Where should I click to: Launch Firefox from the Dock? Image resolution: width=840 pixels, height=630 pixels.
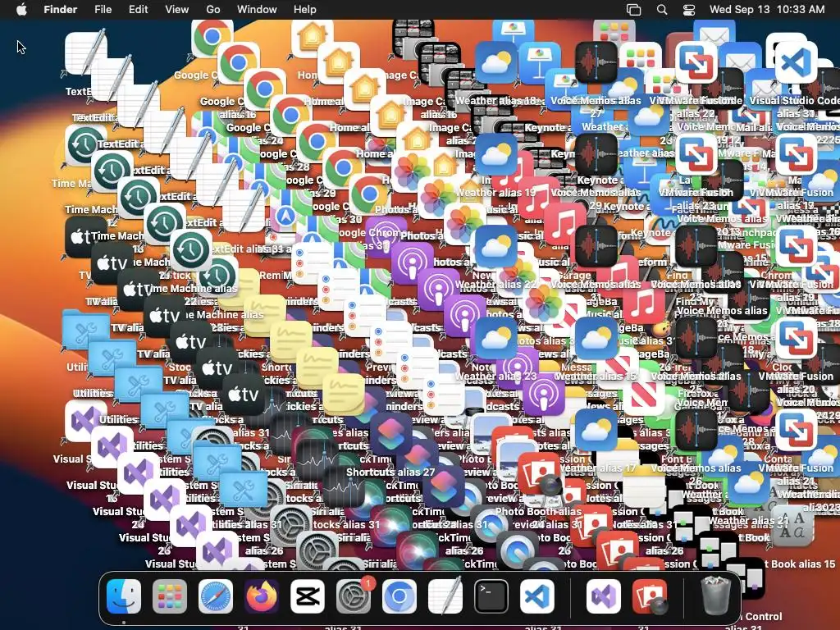coord(262,596)
